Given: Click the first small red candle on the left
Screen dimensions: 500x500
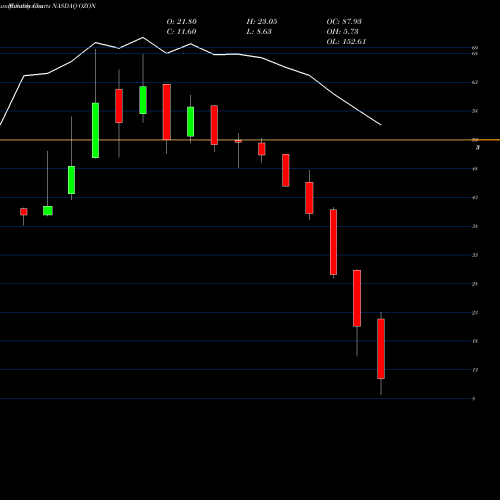Looking at the screenshot, I should point(24,212).
